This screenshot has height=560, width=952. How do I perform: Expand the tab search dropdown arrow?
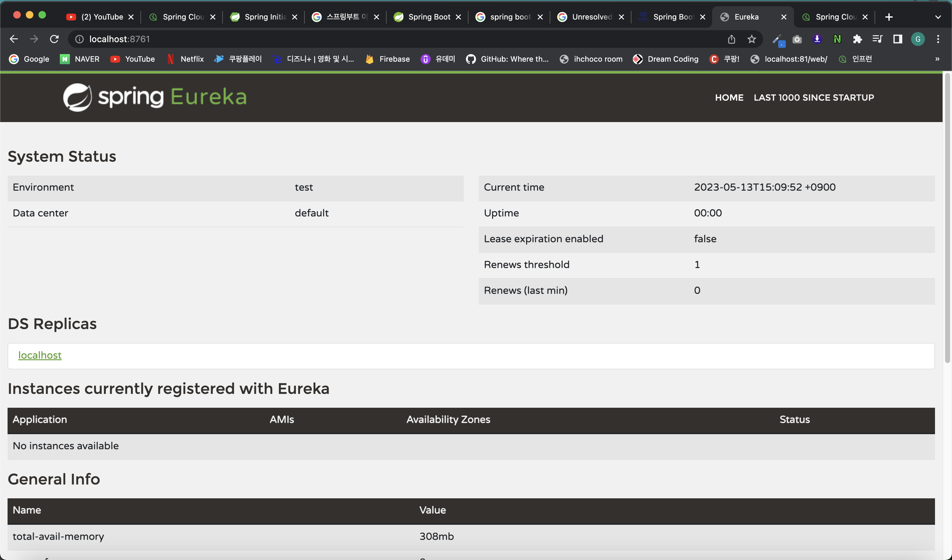coord(938,17)
